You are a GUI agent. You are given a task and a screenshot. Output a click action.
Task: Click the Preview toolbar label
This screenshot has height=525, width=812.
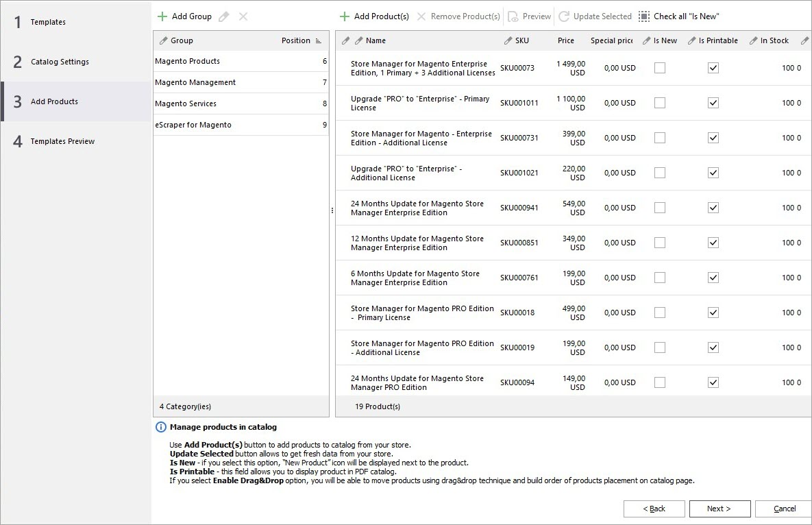[x=537, y=16]
